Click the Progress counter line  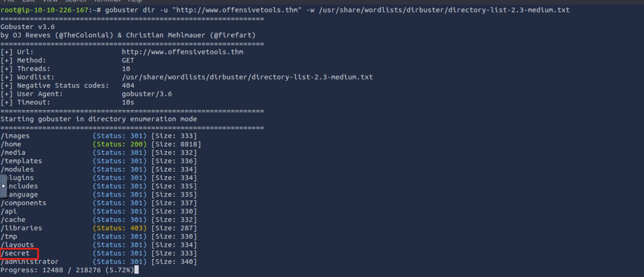tap(67, 270)
